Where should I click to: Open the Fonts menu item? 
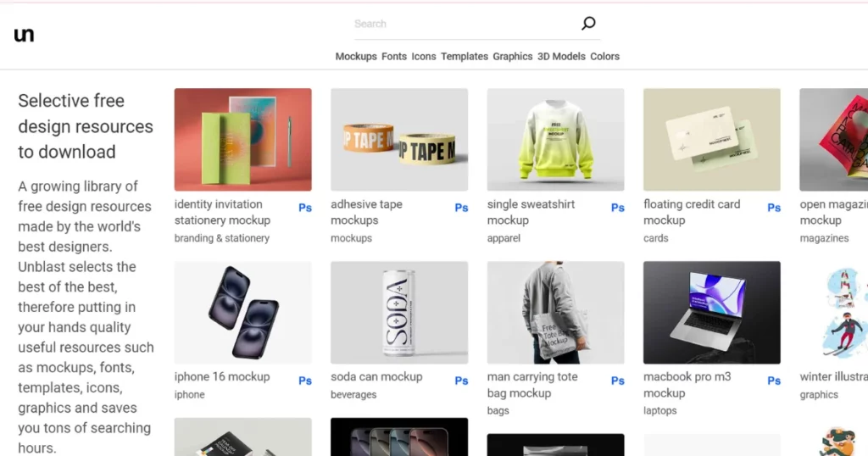coord(394,57)
